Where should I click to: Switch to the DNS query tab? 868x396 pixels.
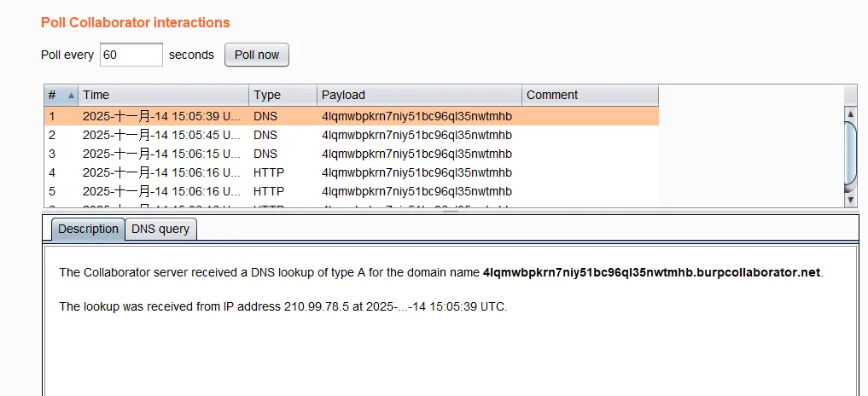tap(161, 230)
